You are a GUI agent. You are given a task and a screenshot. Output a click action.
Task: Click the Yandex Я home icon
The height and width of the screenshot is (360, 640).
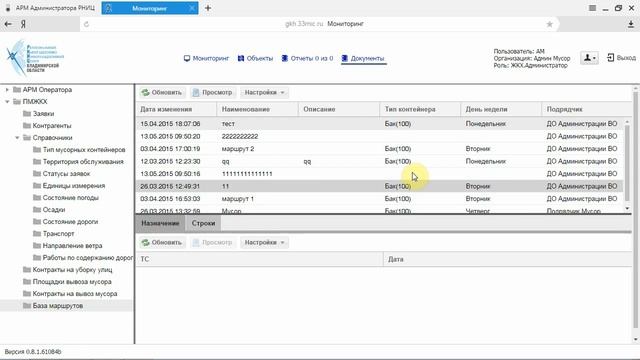coord(23,24)
